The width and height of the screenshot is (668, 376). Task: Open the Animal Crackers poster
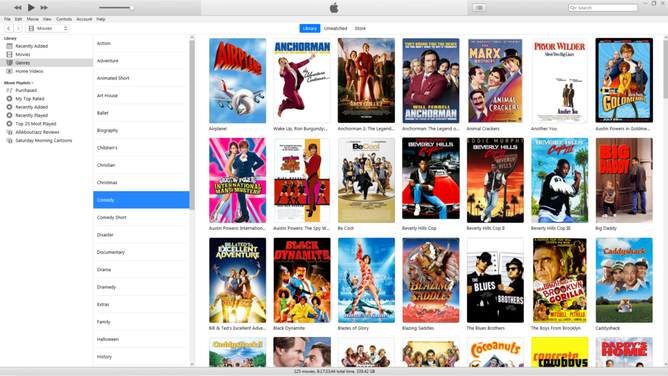point(495,81)
